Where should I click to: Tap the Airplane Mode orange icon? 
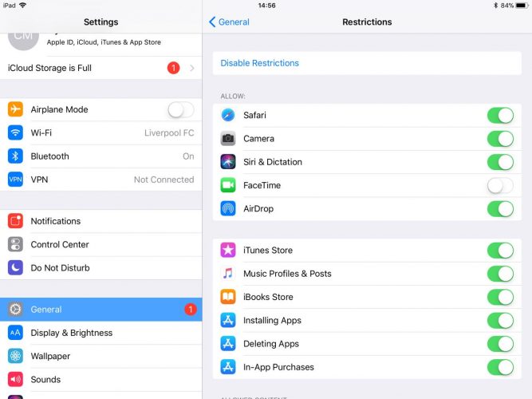point(15,109)
